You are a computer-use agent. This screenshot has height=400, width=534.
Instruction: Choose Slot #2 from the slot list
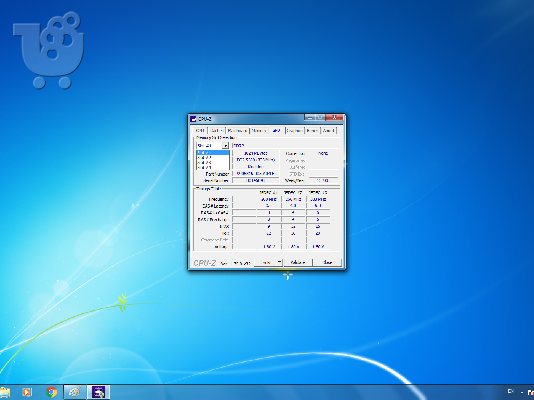click(213, 157)
